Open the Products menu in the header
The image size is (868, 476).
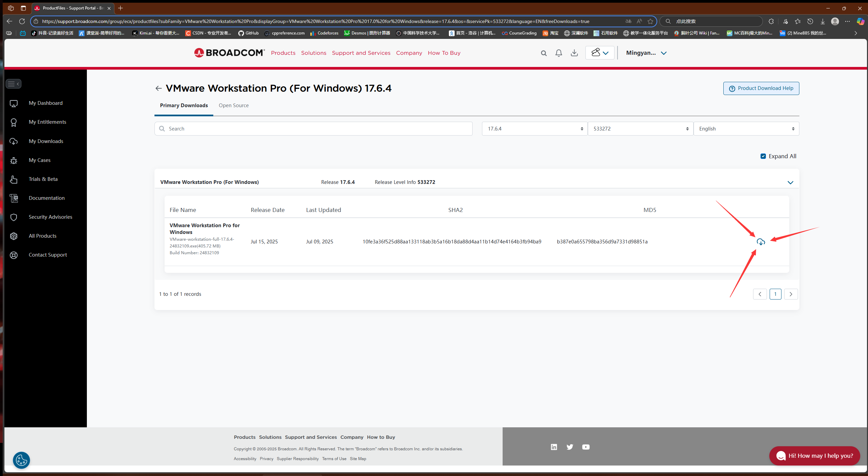[x=283, y=53]
